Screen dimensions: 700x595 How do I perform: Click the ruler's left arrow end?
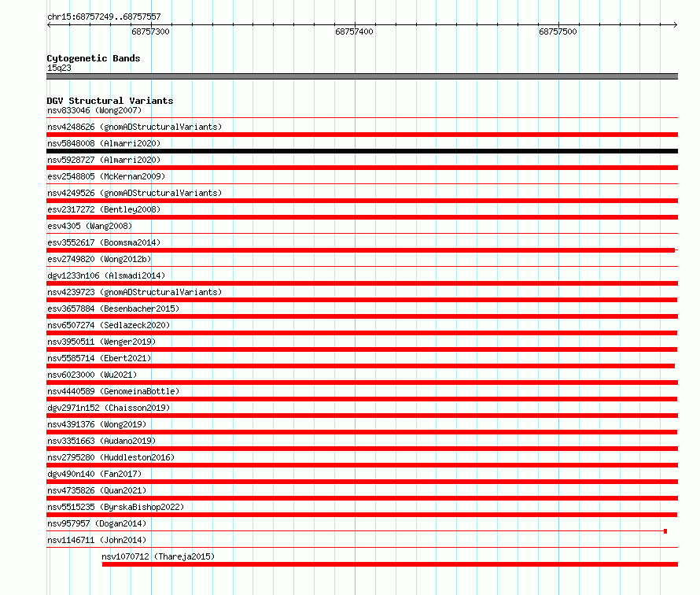coord(49,24)
